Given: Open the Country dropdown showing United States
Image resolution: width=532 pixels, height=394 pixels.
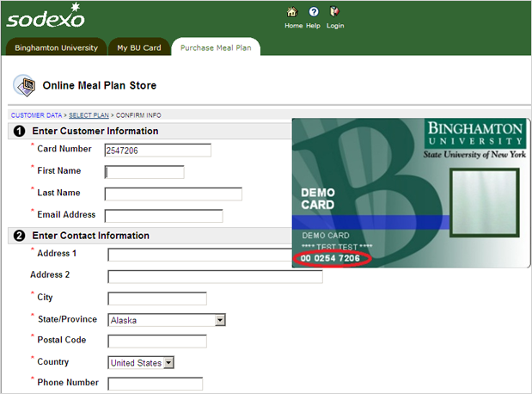Looking at the screenshot, I should point(141,363).
